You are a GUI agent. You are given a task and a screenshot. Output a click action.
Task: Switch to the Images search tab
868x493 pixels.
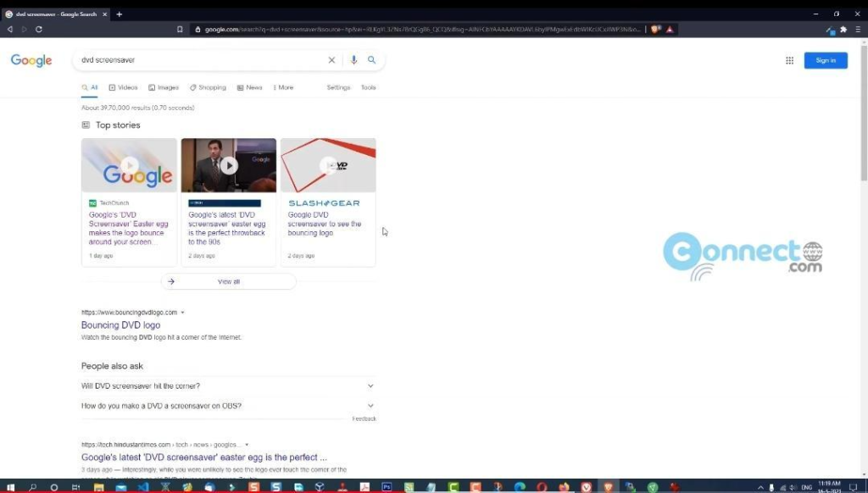pos(164,87)
